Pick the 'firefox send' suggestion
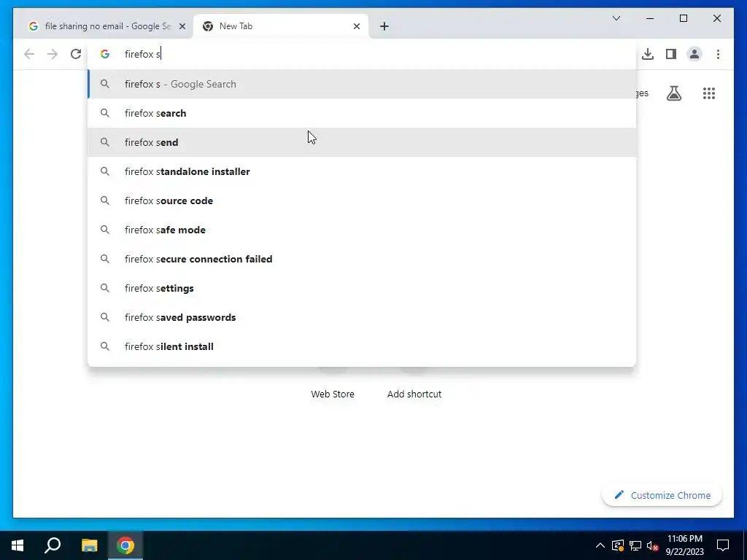 362,142
